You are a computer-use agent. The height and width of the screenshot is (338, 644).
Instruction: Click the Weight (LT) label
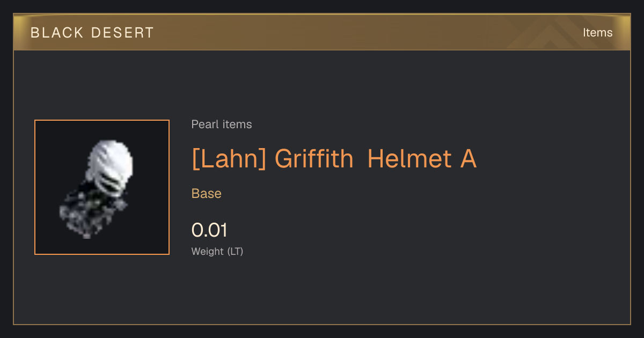pos(217,251)
